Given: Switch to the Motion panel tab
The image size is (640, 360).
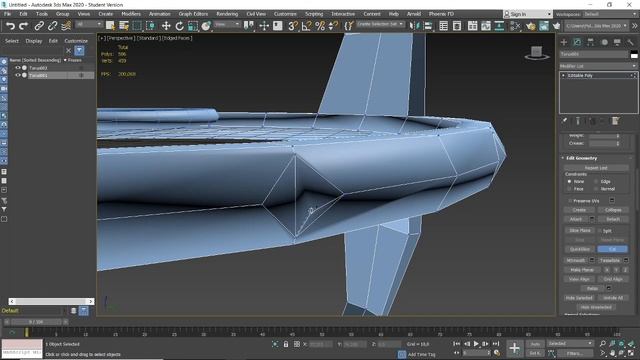Looking at the screenshot, I should pyautogui.click(x=604, y=42).
